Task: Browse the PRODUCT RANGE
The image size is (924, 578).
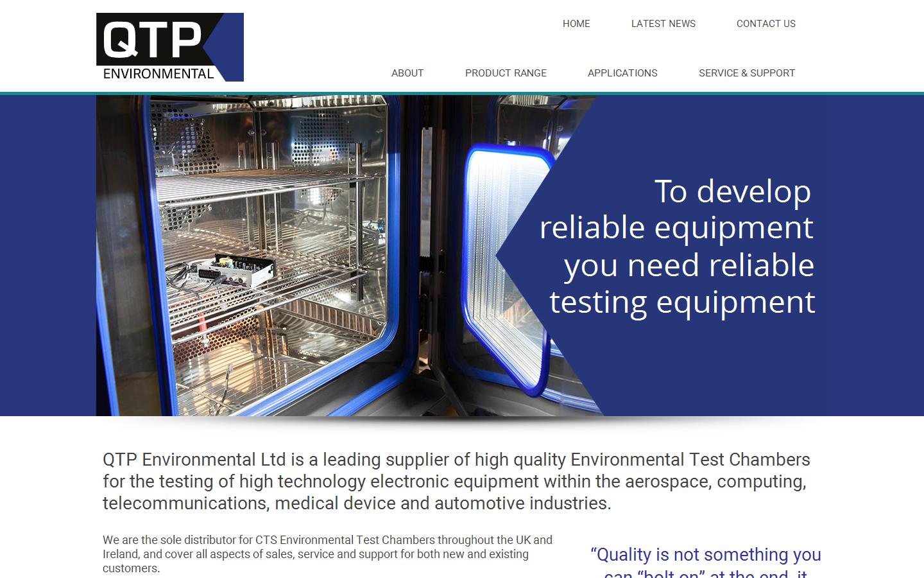Action: (x=506, y=73)
